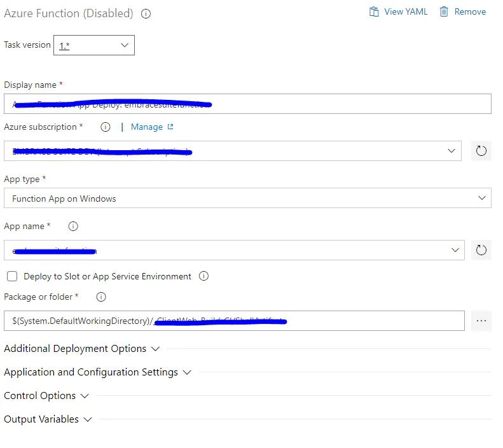Click the Remove trash can icon
503x448 pixels.
[x=444, y=11]
